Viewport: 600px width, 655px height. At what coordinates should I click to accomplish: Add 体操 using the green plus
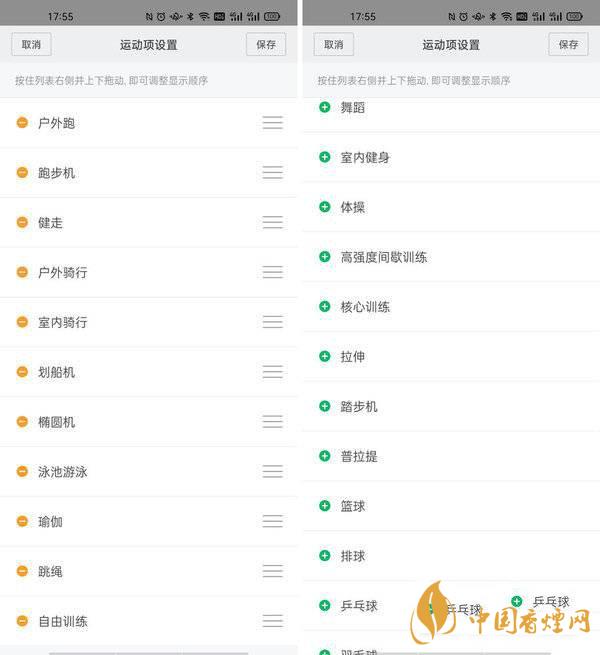pyautogui.click(x=324, y=207)
